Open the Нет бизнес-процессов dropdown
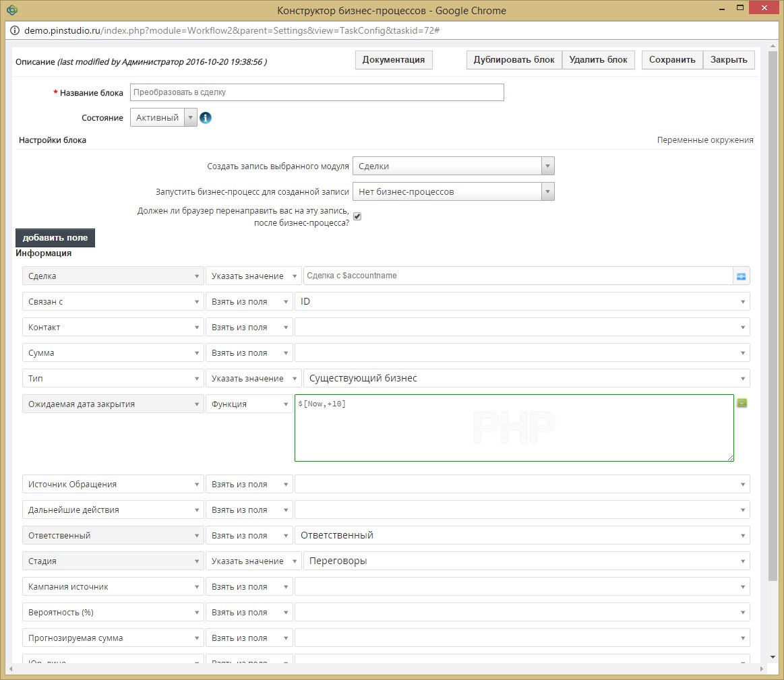Viewport: 784px width, 680px height. [x=453, y=192]
